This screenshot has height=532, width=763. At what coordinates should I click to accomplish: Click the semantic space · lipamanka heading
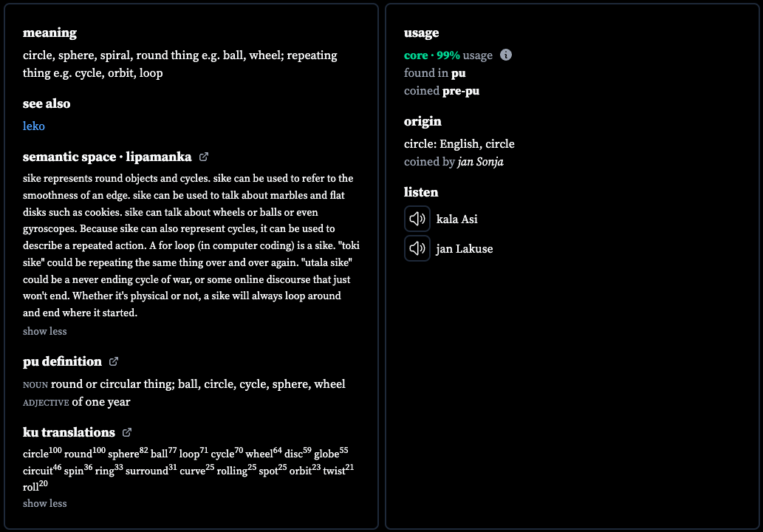point(107,157)
